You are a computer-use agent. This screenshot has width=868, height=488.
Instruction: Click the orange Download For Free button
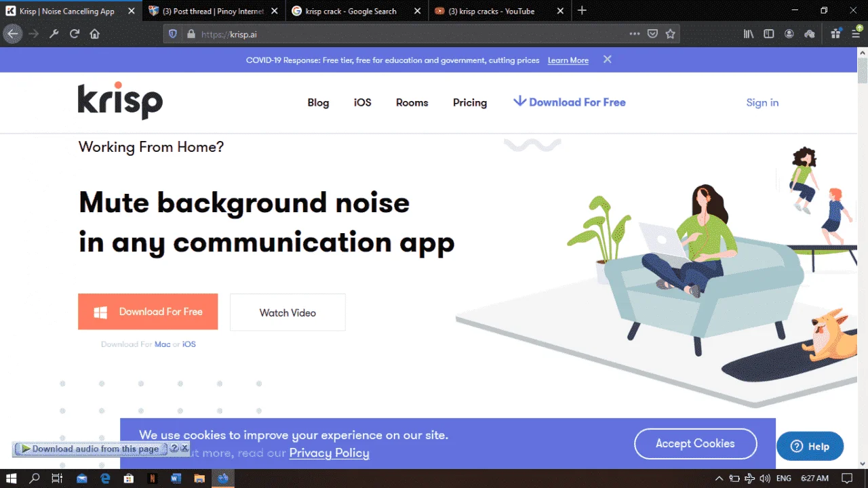coord(148,312)
